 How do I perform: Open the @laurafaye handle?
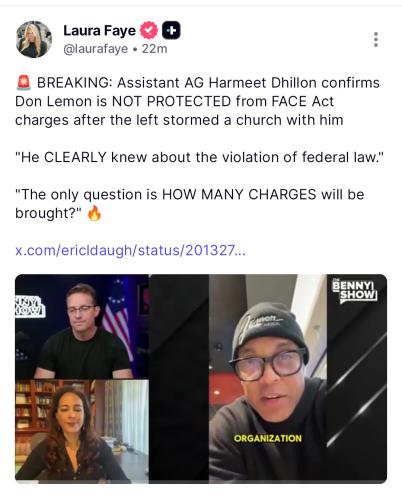(95, 49)
